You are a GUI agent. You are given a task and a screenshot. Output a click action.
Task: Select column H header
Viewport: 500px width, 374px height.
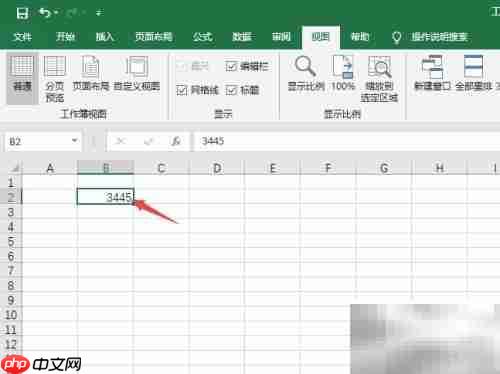click(x=440, y=168)
